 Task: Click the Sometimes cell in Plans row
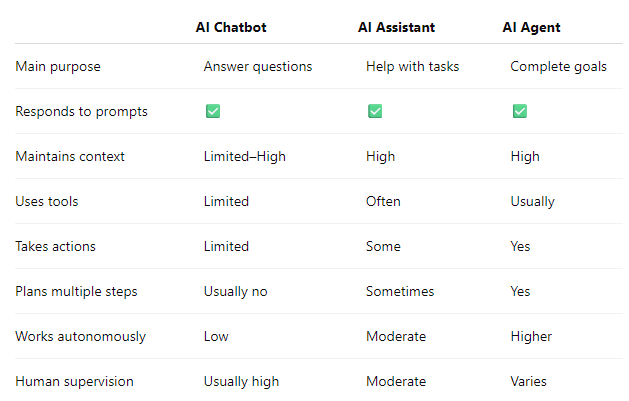click(400, 292)
